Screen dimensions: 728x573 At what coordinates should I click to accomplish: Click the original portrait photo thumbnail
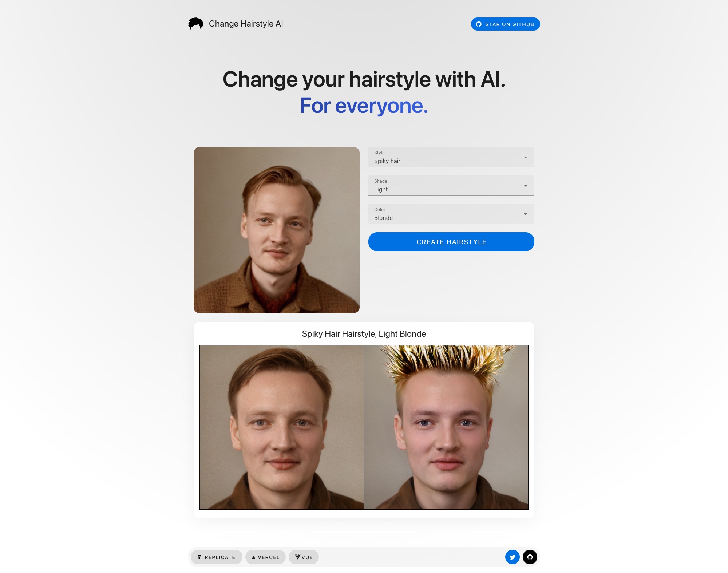[276, 230]
